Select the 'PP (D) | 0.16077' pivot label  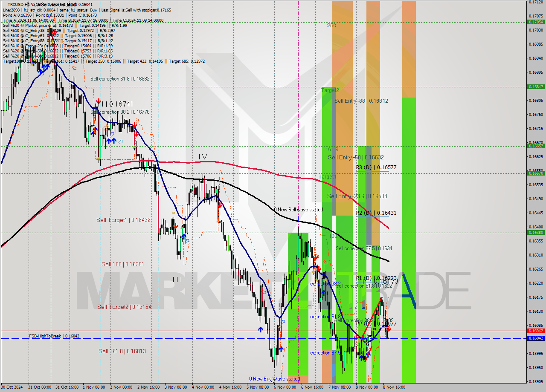376,324
